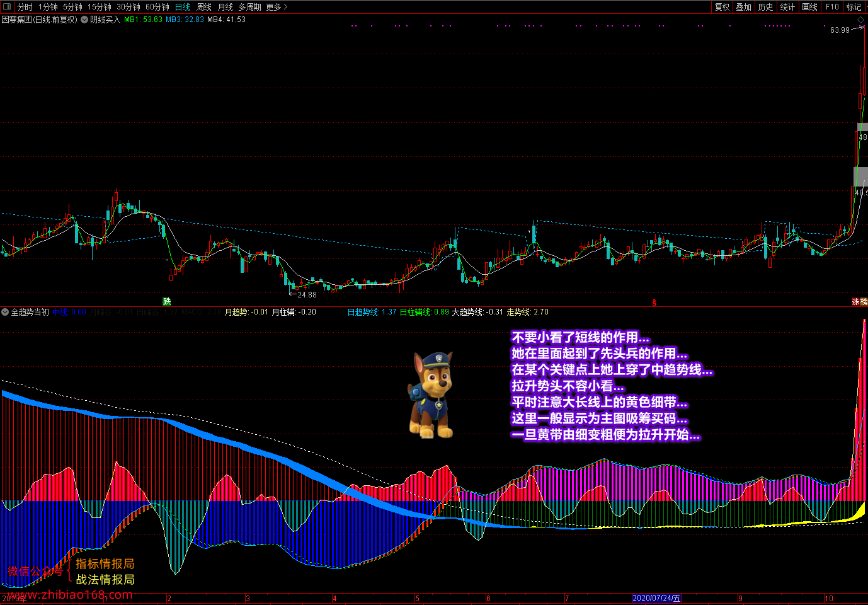Open the 历史 history tool
Viewport: 868px width, 605px height.
tap(766, 7)
